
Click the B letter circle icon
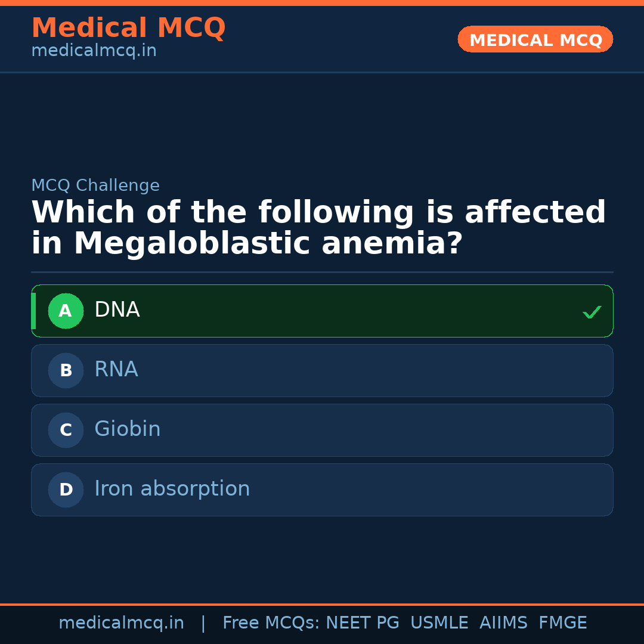pos(66,370)
